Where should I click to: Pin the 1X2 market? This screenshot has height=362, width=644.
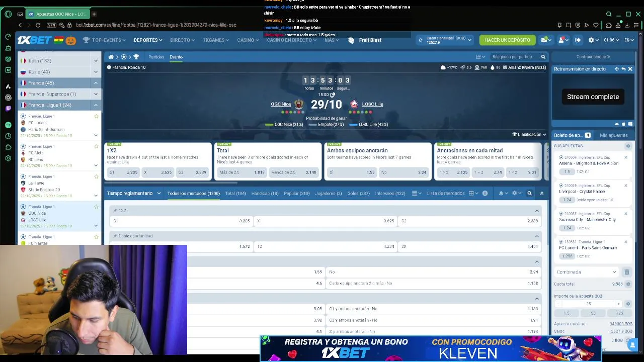tap(115, 211)
